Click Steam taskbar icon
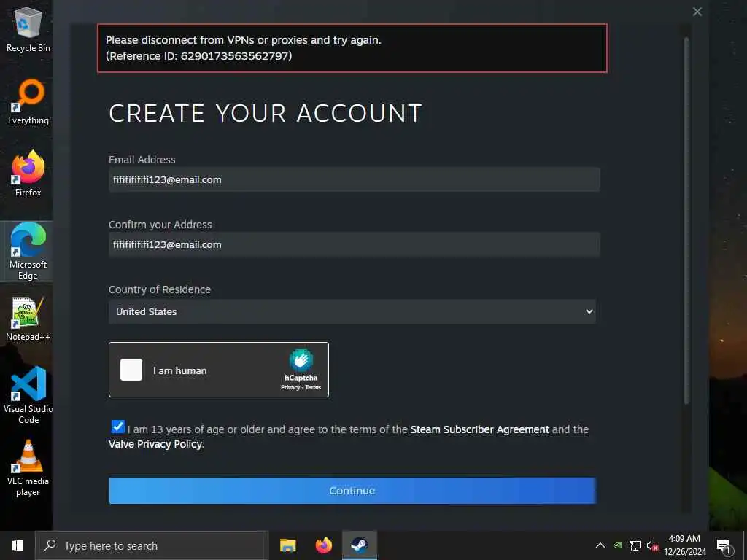The image size is (747, 560). click(359, 545)
